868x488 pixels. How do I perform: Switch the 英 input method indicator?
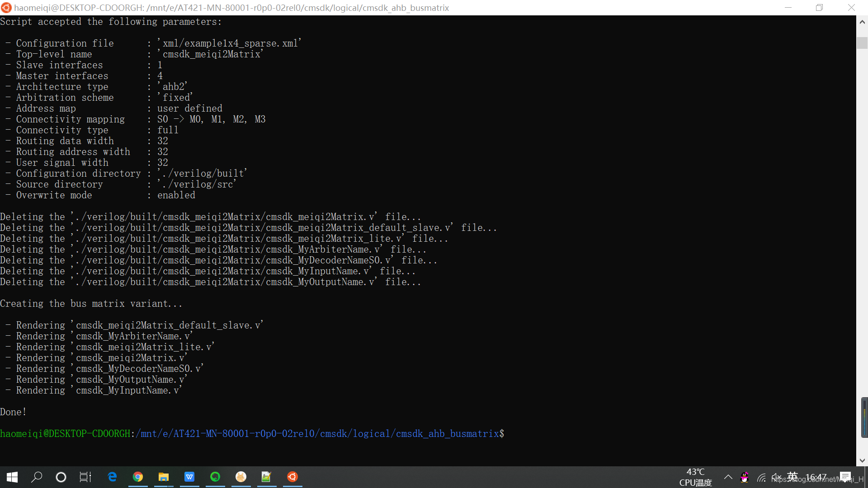pyautogui.click(x=793, y=477)
